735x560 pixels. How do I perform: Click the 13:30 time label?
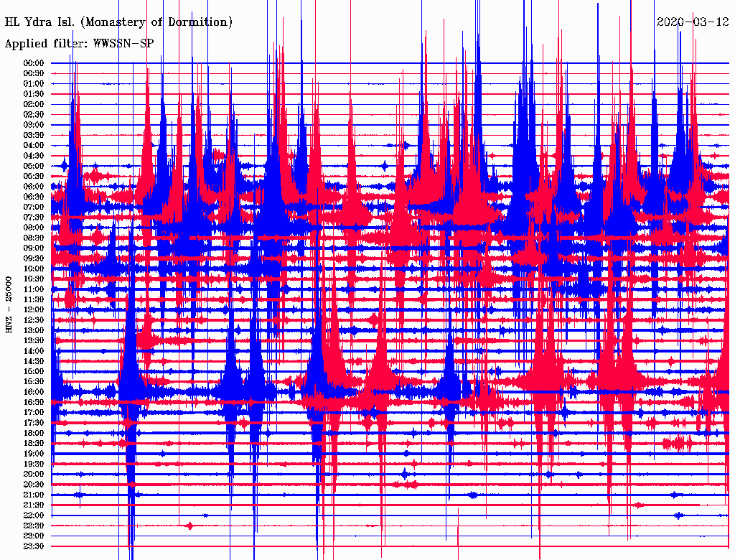pos(34,340)
